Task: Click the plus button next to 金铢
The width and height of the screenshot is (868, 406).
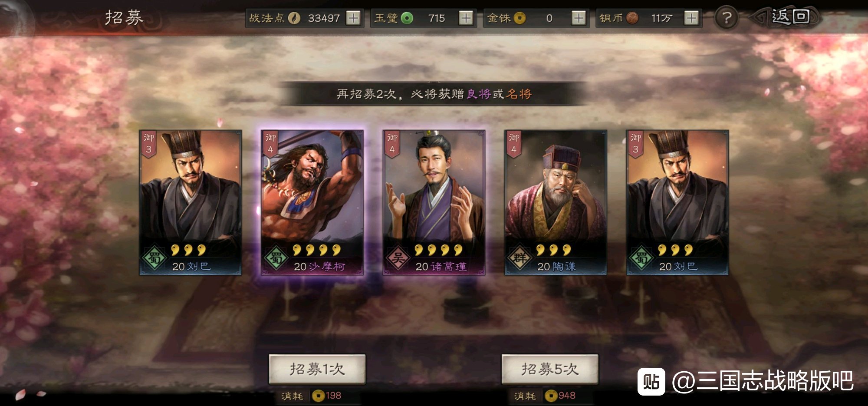Action: click(x=578, y=18)
